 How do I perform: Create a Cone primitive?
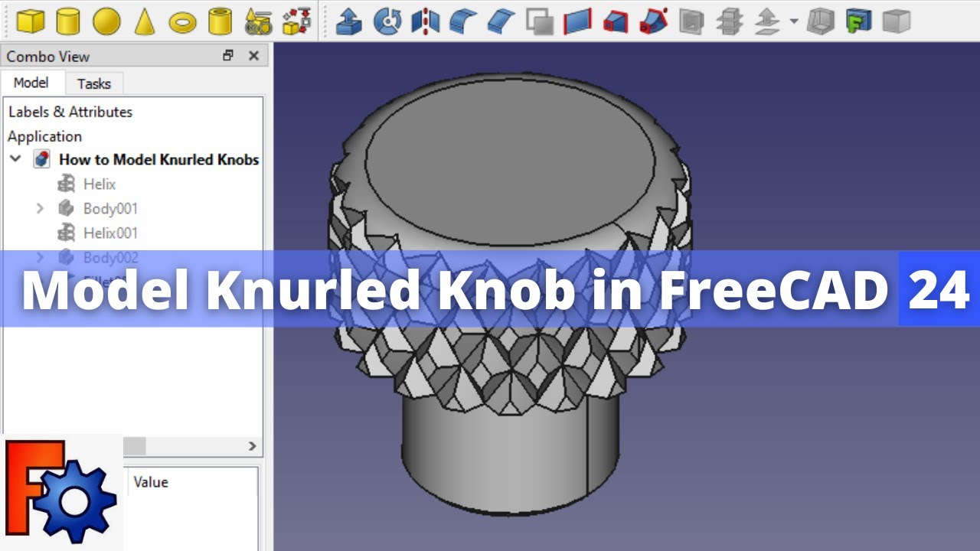145,21
